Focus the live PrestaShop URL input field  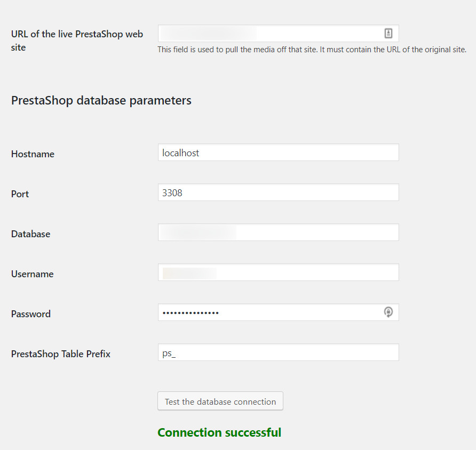279,34
